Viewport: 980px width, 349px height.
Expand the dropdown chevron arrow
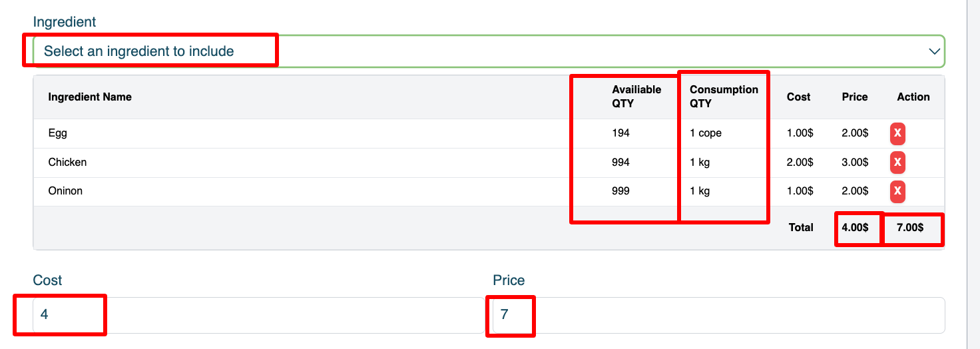point(935,51)
